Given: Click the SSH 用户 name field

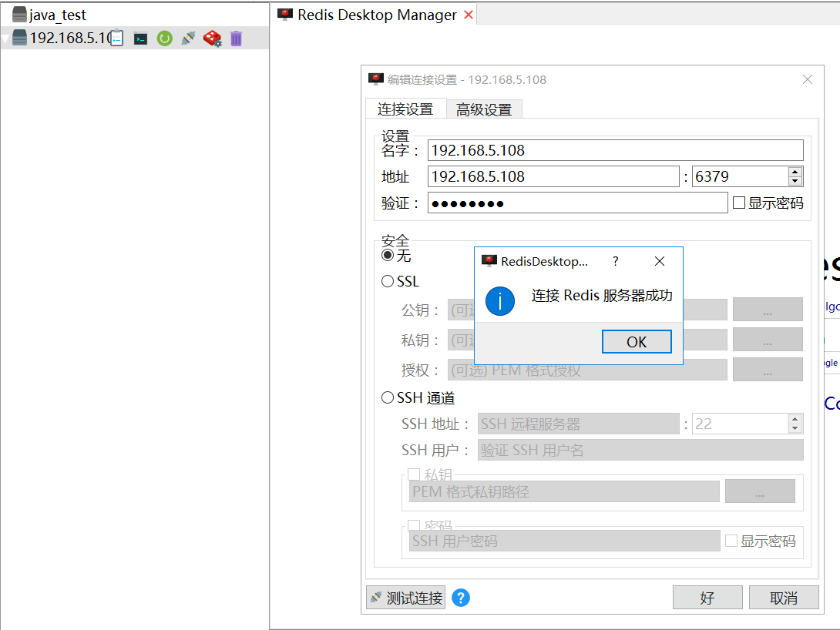Looking at the screenshot, I should point(640,450).
